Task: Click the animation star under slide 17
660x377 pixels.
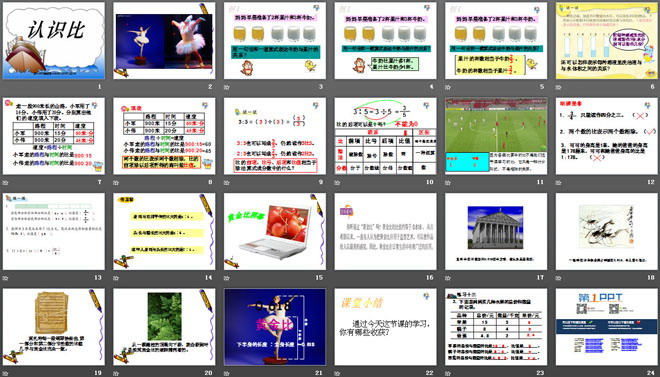Action: tap(448, 278)
